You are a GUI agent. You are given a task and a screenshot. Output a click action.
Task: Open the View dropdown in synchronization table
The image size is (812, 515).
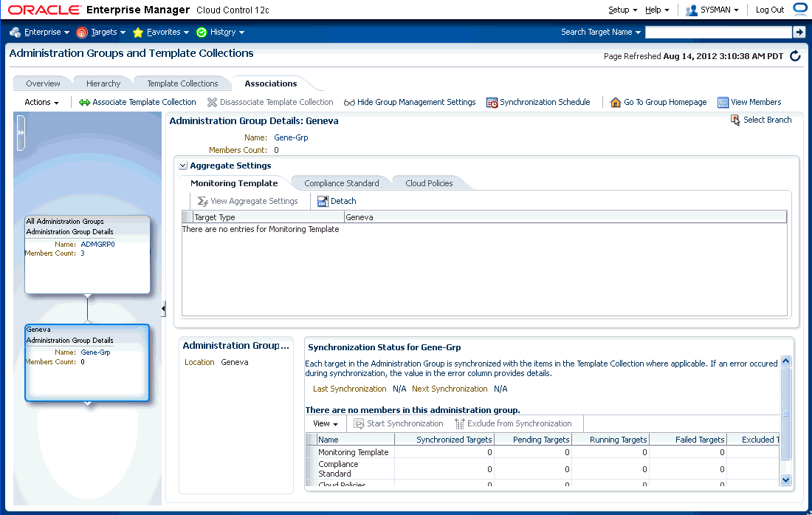pos(326,424)
